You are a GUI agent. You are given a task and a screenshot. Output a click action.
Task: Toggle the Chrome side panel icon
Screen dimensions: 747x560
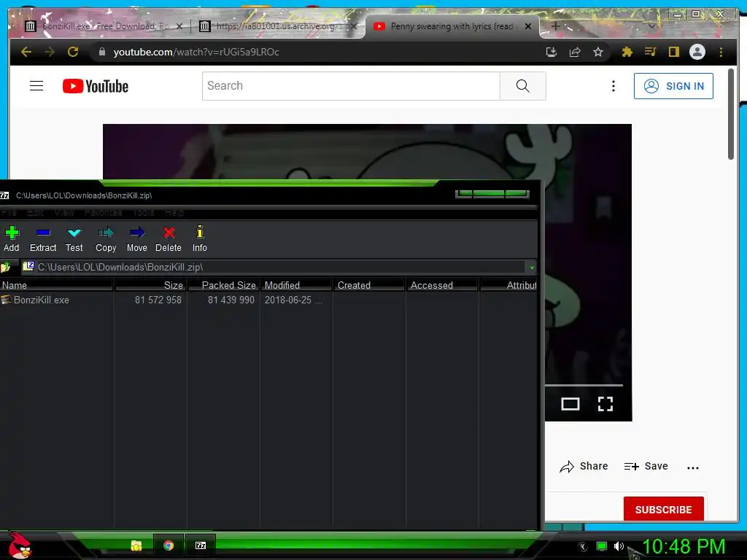point(673,52)
